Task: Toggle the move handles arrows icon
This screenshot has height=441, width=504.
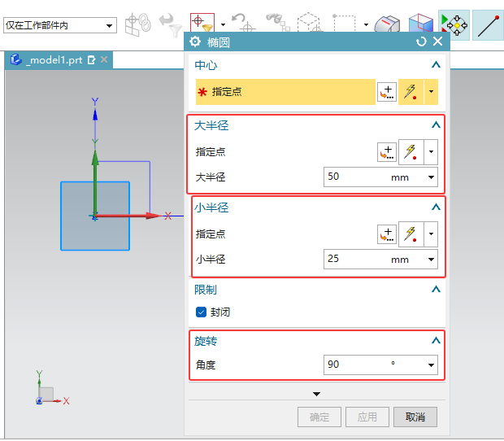Action: [454, 25]
